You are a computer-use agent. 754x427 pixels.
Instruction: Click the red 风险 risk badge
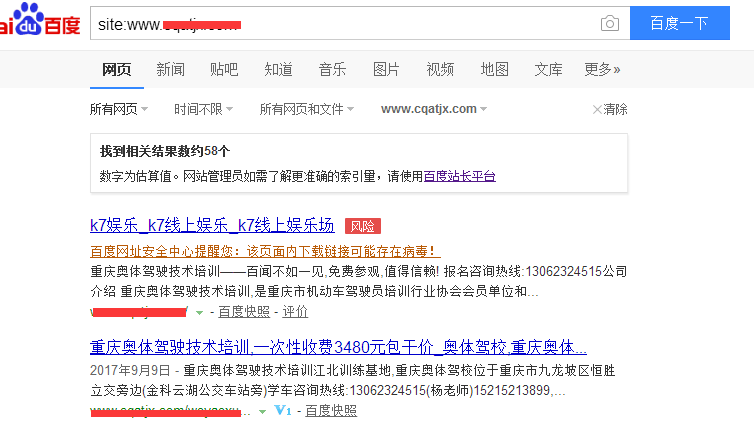point(362,226)
